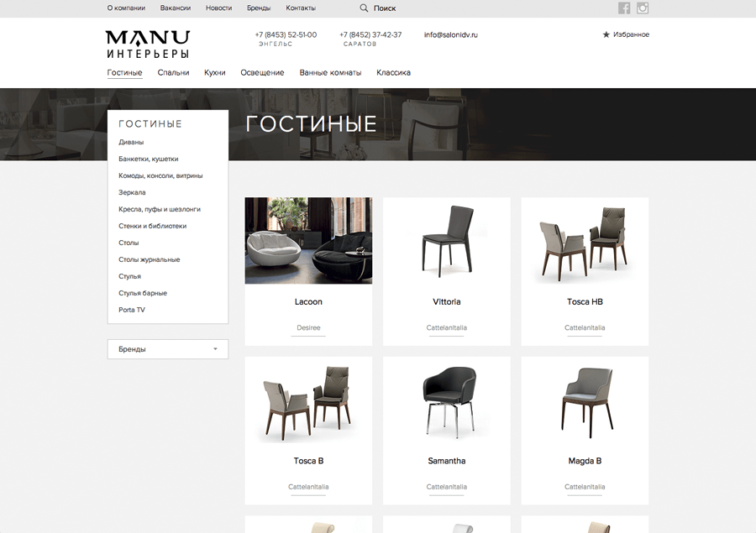756x533 pixels.
Task: Select Стулья барные category
Action: (x=143, y=293)
